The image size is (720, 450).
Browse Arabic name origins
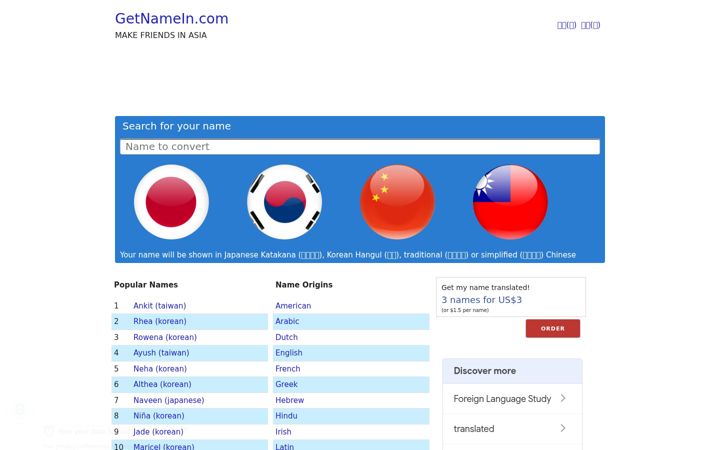point(287,321)
